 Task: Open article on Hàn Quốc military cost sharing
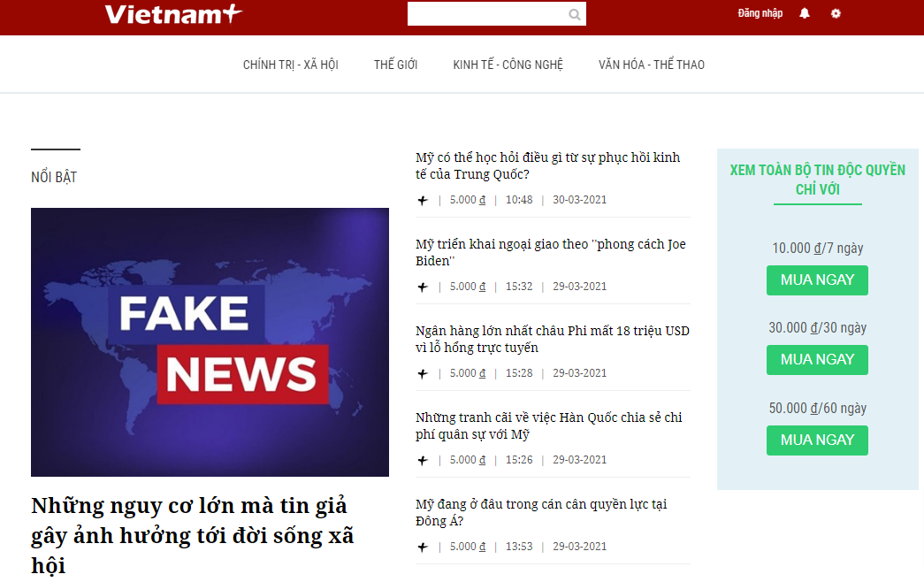pyautogui.click(x=548, y=425)
